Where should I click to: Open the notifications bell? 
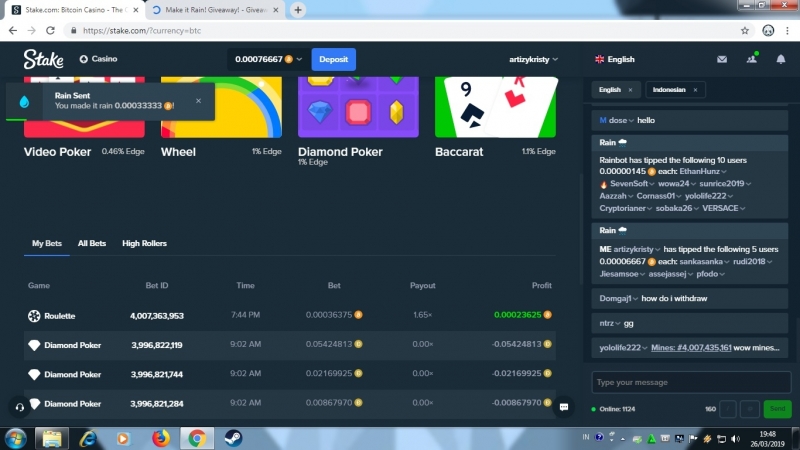coord(781,59)
